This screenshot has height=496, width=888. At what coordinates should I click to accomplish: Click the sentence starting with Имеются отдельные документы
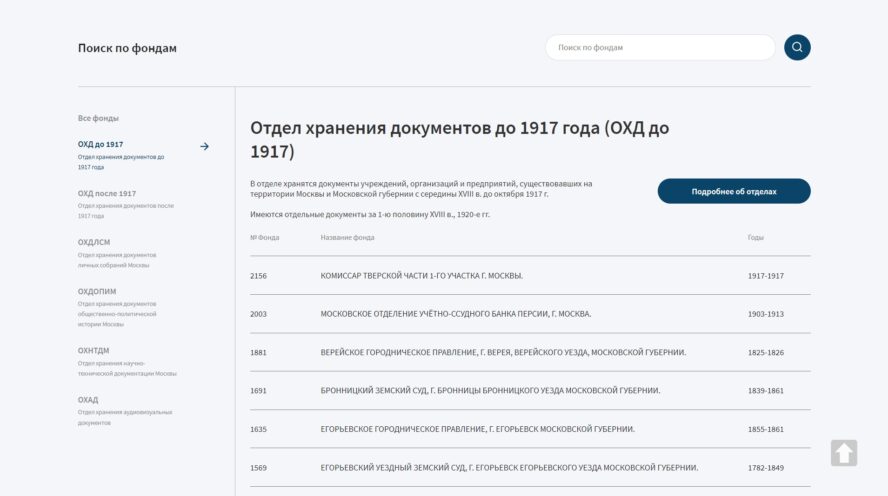click(370, 215)
